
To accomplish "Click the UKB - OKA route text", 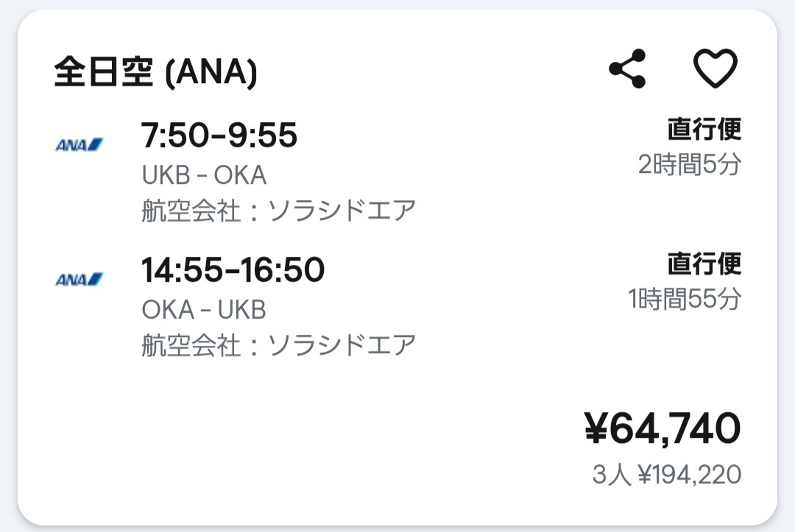I will pos(204,175).
